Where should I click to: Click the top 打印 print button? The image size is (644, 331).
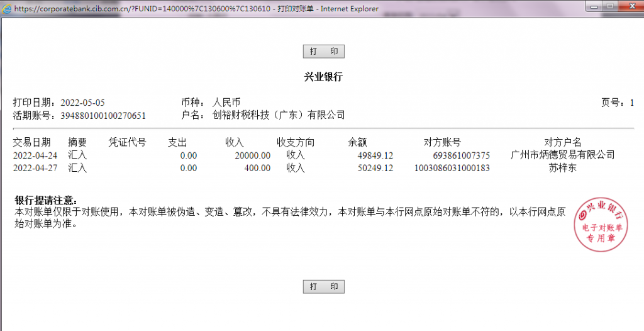(324, 52)
